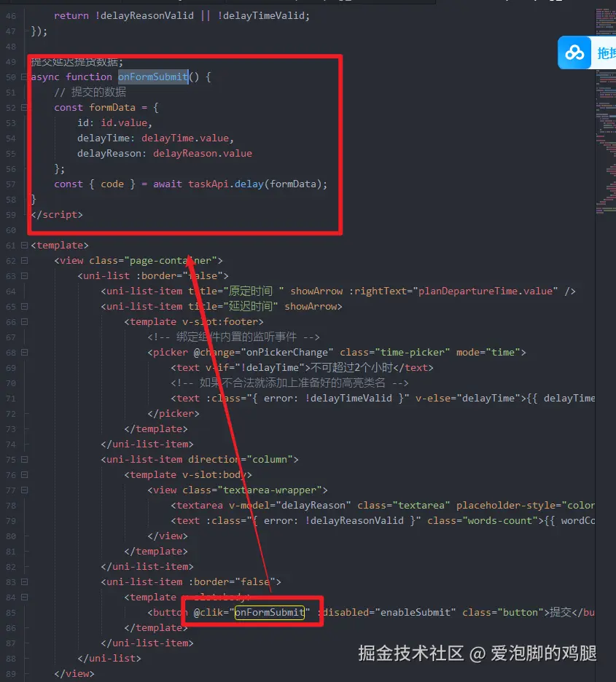Click line number 60 in the gutter

pyautogui.click(x=11, y=230)
